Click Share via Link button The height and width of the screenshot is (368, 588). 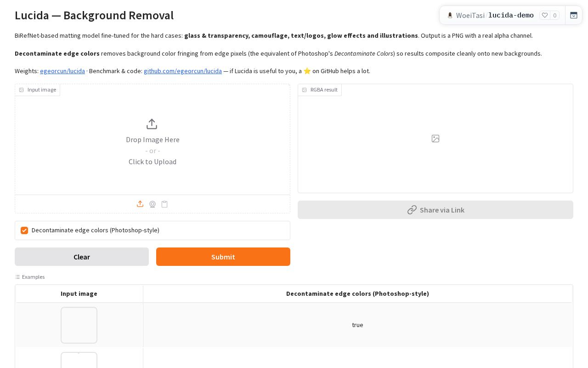[435, 210]
